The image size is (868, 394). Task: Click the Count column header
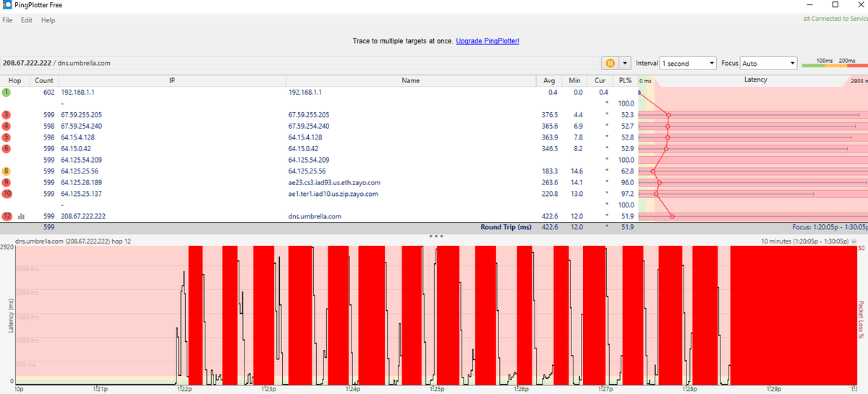43,80
